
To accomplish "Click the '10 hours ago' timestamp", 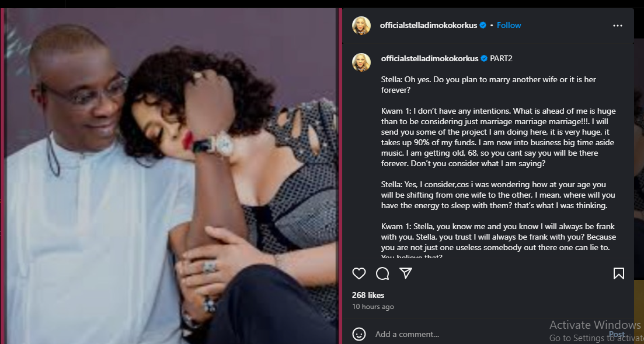I will click(x=373, y=307).
